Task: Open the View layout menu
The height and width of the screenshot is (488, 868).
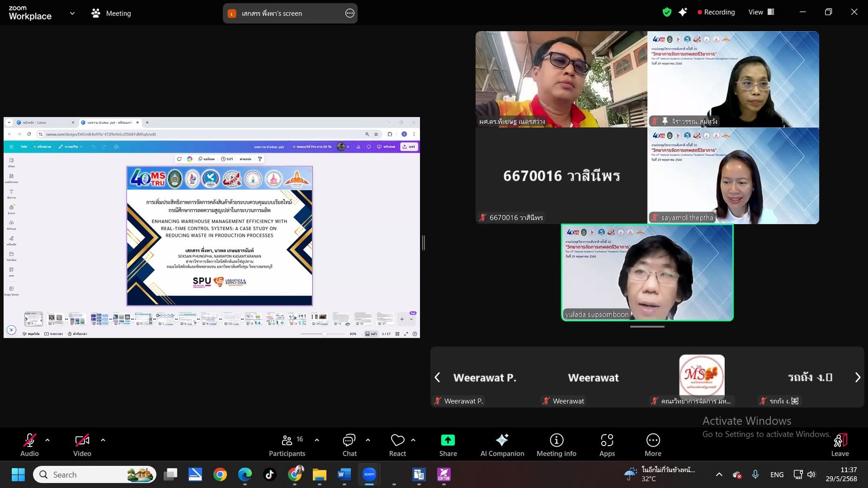Action: (x=761, y=12)
